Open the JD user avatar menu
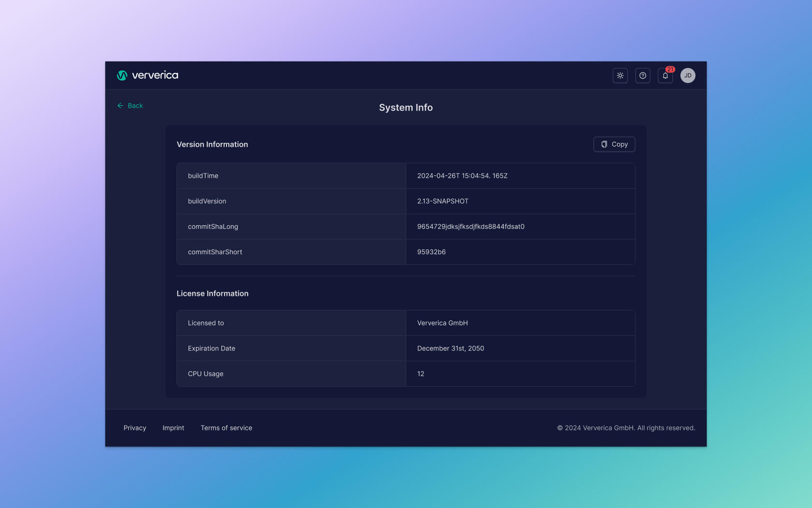This screenshot has height=508, width=812. tap(687, 75)
